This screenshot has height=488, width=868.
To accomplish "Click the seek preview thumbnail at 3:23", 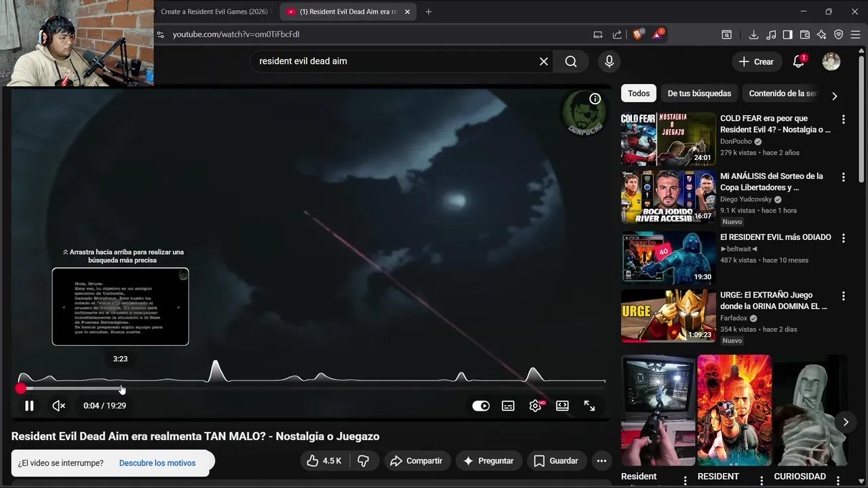I will click(x=121, y=306).
